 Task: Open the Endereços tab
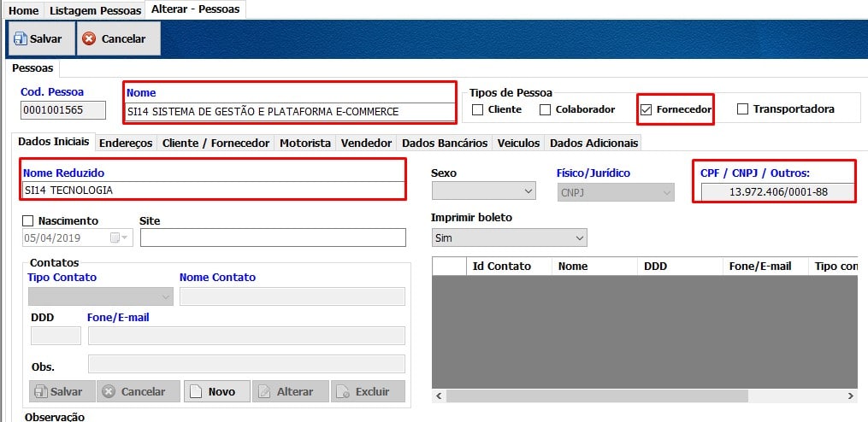(x=126, y=143)
